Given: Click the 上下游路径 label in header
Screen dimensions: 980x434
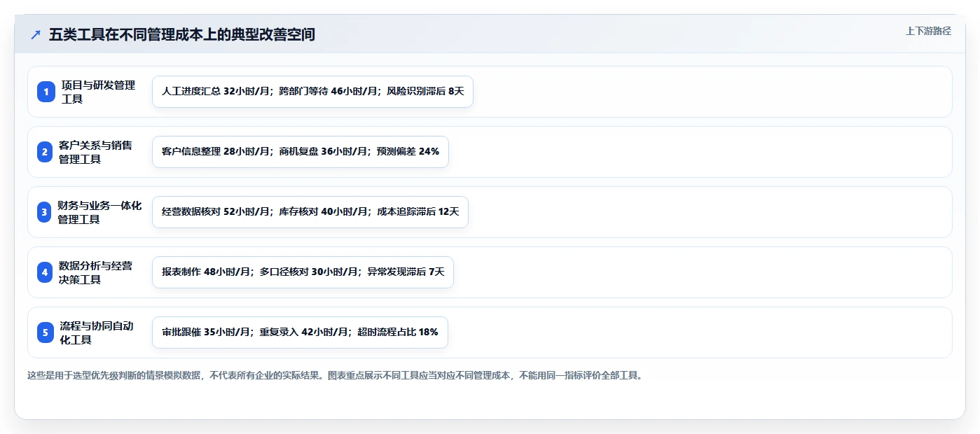Looking at the screenshot, I should [x=928, y=31].
